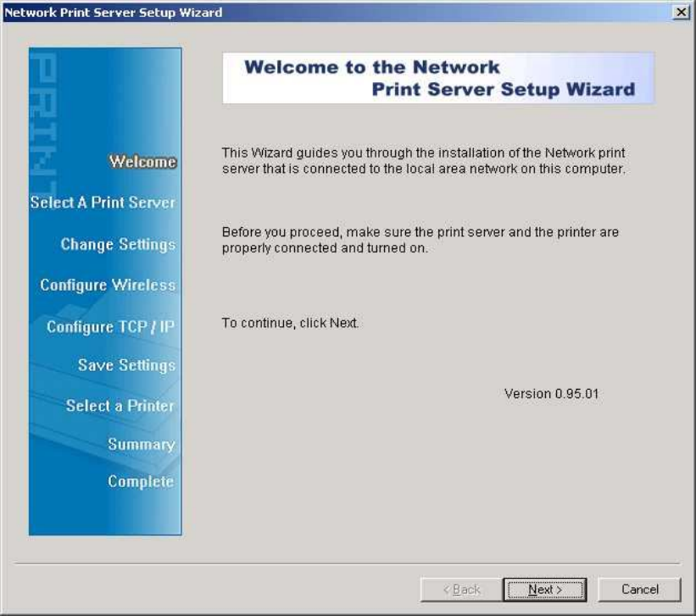Screen dimensions: 696x616
Task: Select the Save Settings step
Action: click(x=127, y=365)
